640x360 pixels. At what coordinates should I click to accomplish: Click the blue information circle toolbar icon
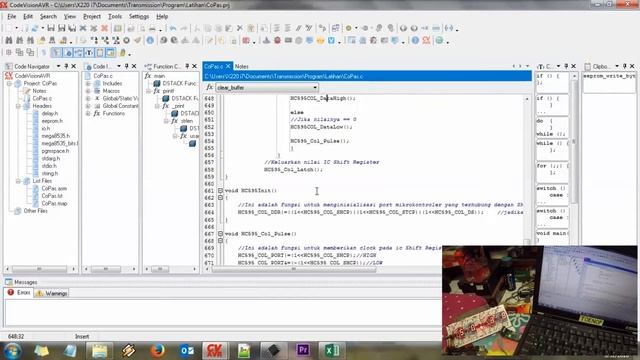point(150,40)
